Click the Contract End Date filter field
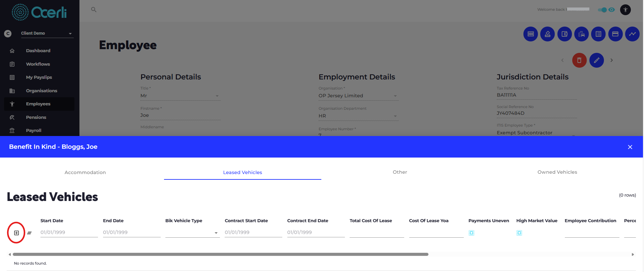Screen dimensions: 644x272 316,232
